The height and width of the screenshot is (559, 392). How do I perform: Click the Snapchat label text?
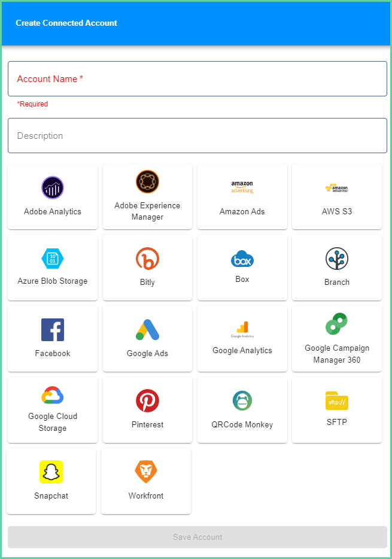(51, 496)
